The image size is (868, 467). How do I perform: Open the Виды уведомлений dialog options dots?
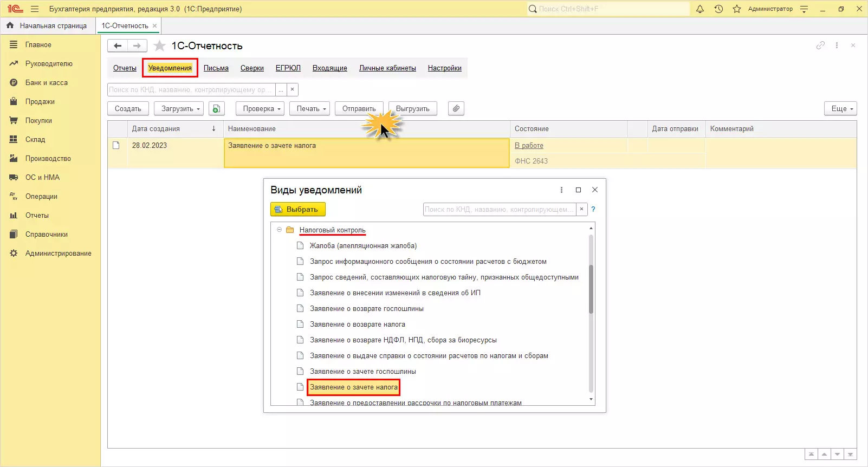click(x=561, y=190)
